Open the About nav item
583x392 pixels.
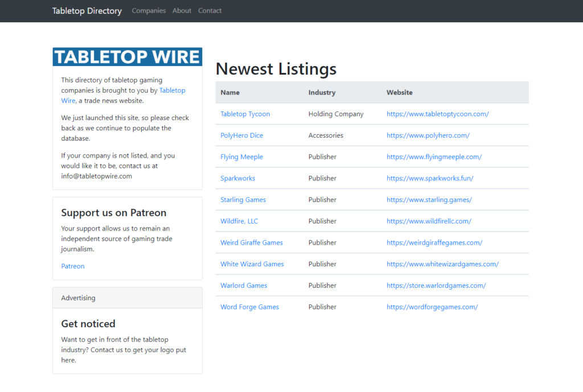[x=182, y=11]
